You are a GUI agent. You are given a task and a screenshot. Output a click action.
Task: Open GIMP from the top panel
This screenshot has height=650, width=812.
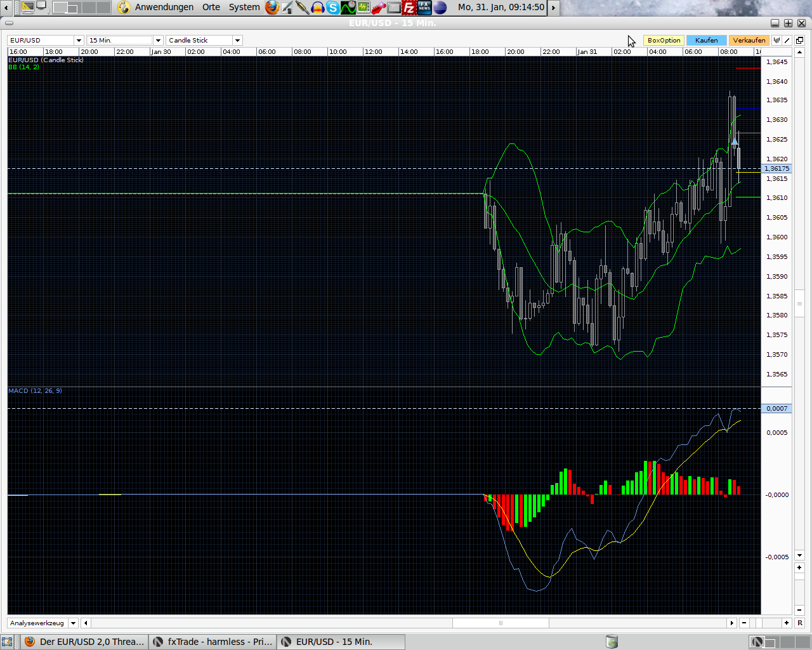click(x=287, y=8)
